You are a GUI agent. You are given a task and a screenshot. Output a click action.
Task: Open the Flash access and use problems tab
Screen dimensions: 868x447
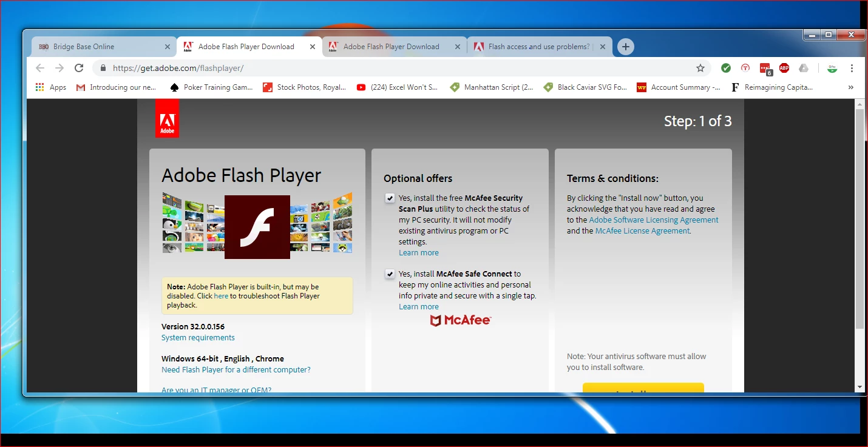(539, 47)
